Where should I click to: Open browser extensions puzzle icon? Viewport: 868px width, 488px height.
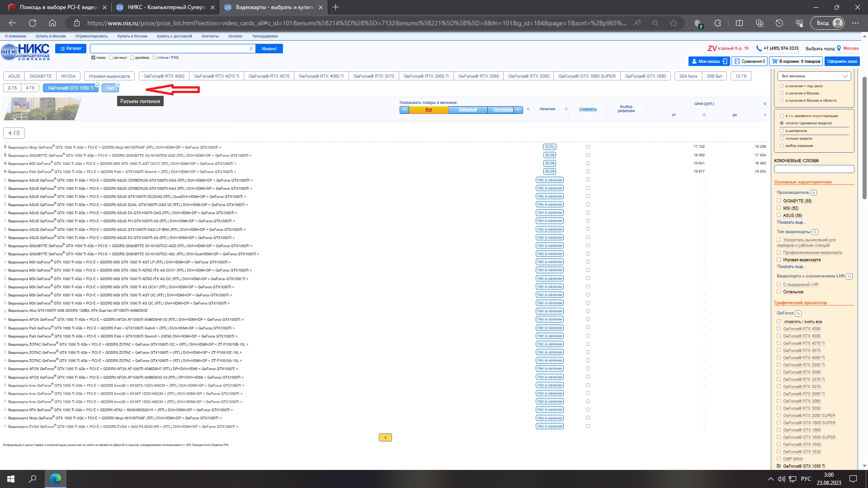pyautogui.click(x=717, y=23)
